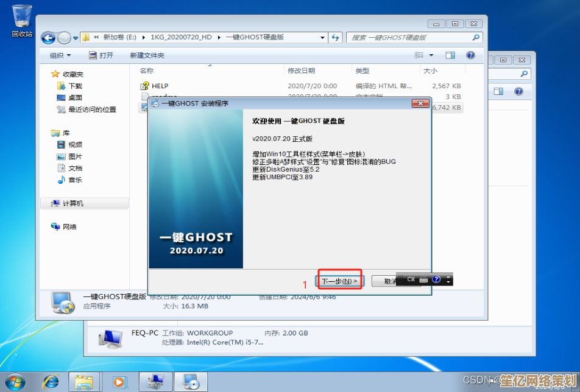Open language bar options dropdown arrow
The width and height of the screenshot is (580, 392).
[448, 282]
